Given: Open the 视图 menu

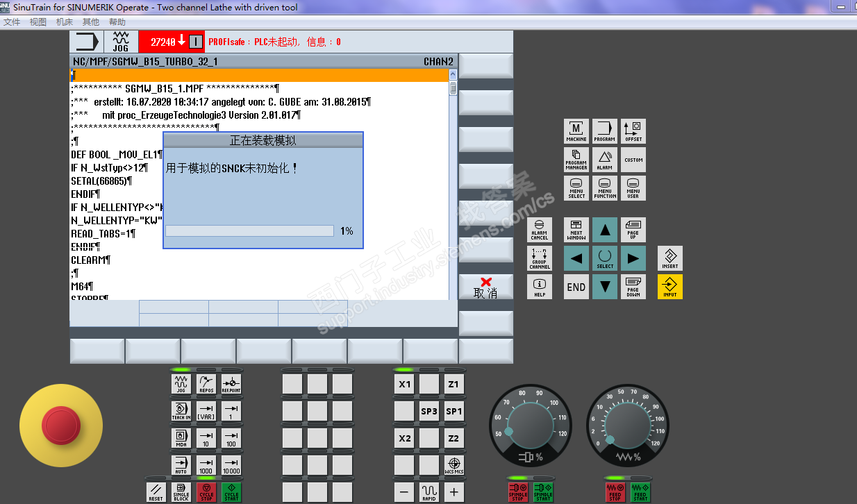Looking at the screenshot, I should (38, 22).
